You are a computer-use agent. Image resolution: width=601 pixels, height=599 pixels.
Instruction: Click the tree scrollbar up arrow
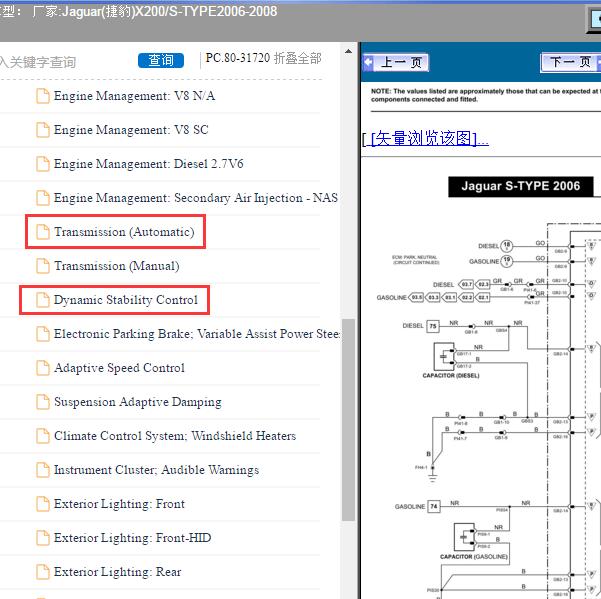coord(348,52)
